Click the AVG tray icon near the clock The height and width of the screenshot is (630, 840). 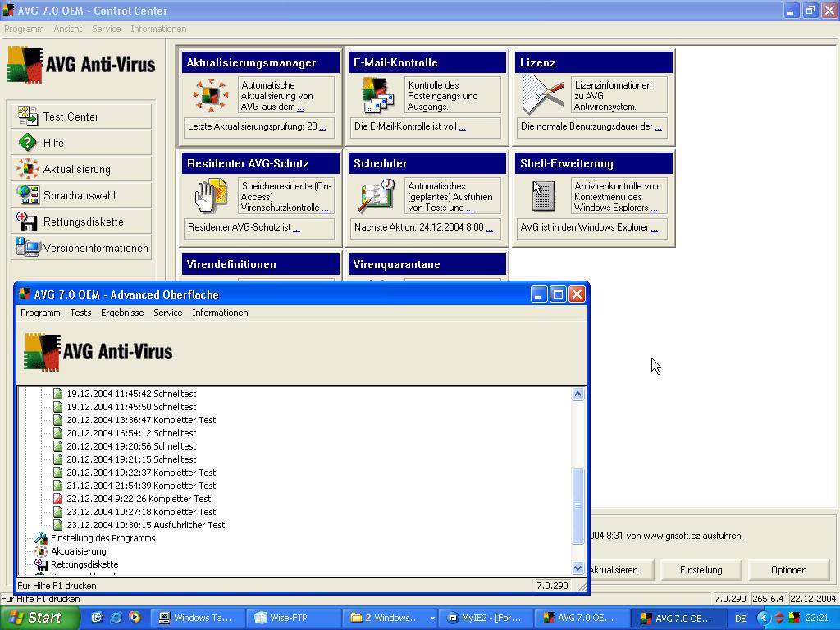[x=794, y=618]
